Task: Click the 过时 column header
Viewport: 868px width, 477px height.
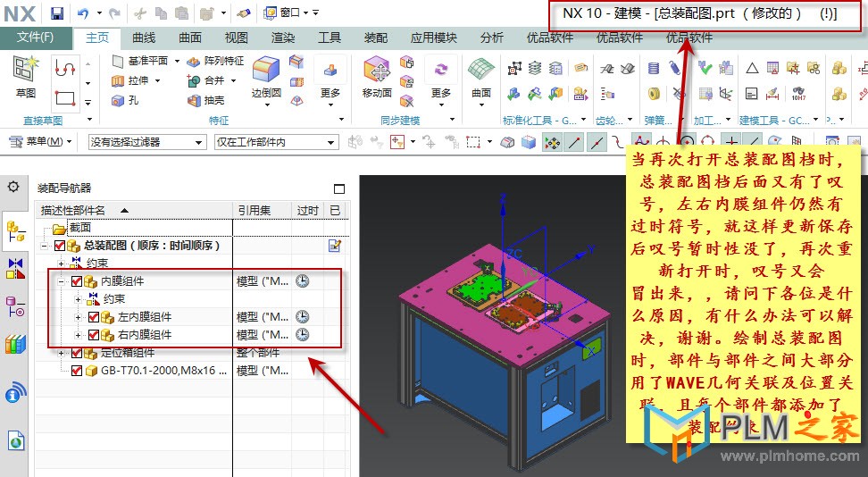Action: coord(308,210)
